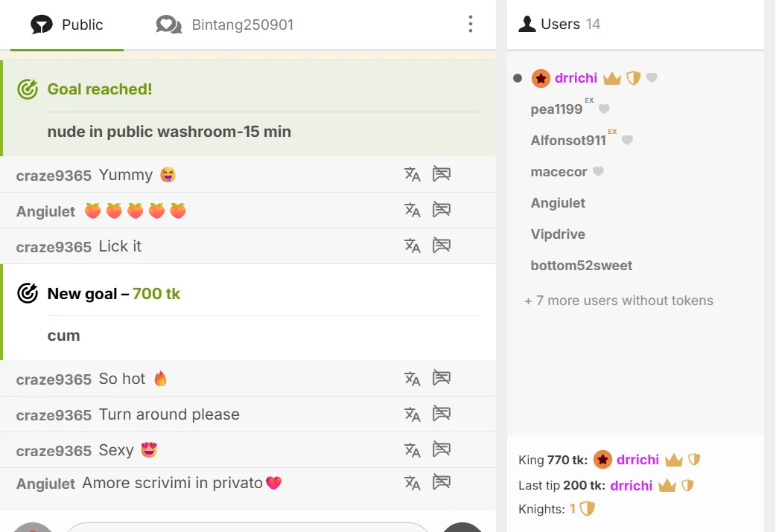Viewport: 776px width, 532px height.
Task: Switch to the Bintang250901 private tab
Action: pos(225,25)
